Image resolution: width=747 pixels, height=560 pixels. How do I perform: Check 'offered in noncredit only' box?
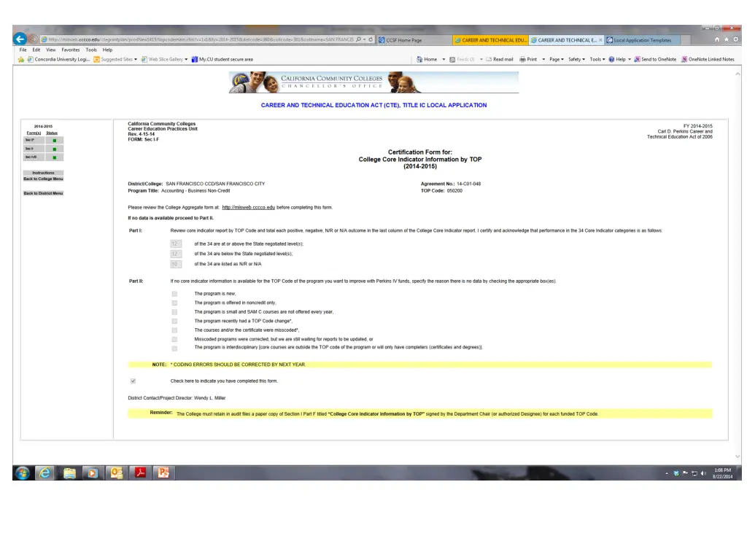pos(174,303)
